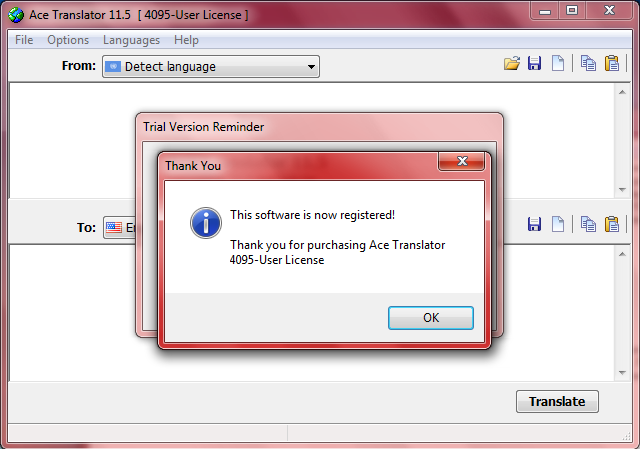
Task: Open the Options menu
Action: (68, 40)
